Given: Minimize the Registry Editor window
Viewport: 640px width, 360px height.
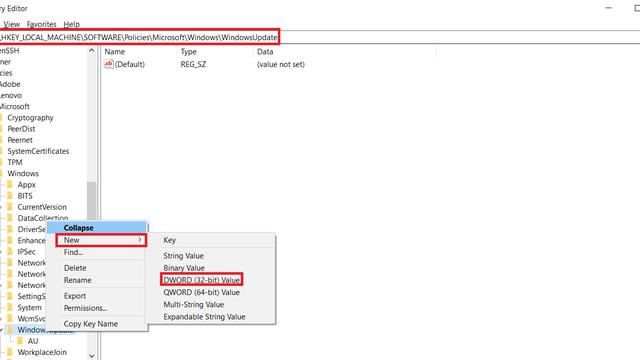Looking at the screenshot, I should [x=608, y=8].
